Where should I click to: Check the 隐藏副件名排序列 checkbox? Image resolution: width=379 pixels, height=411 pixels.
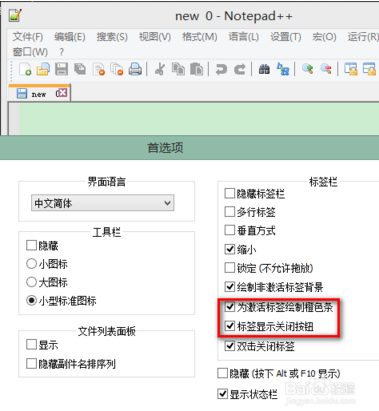click(31, 363)
